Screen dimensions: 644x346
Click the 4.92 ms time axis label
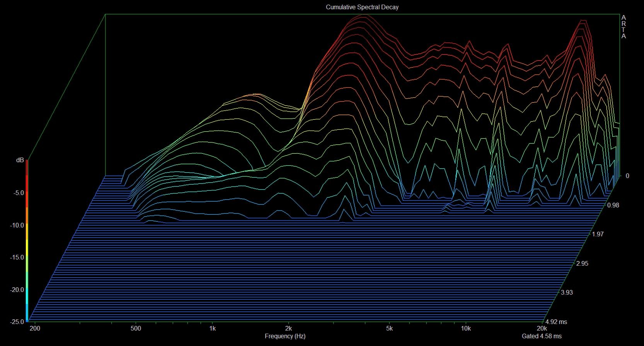point(556,322)
